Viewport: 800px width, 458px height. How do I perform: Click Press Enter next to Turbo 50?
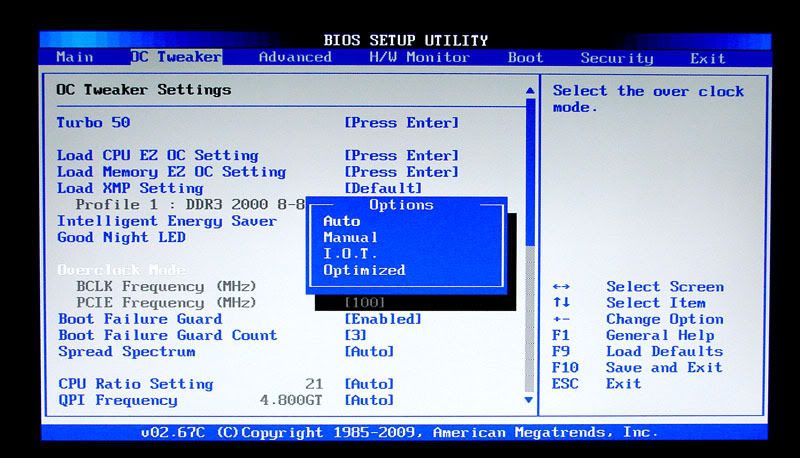coord(402,123)
